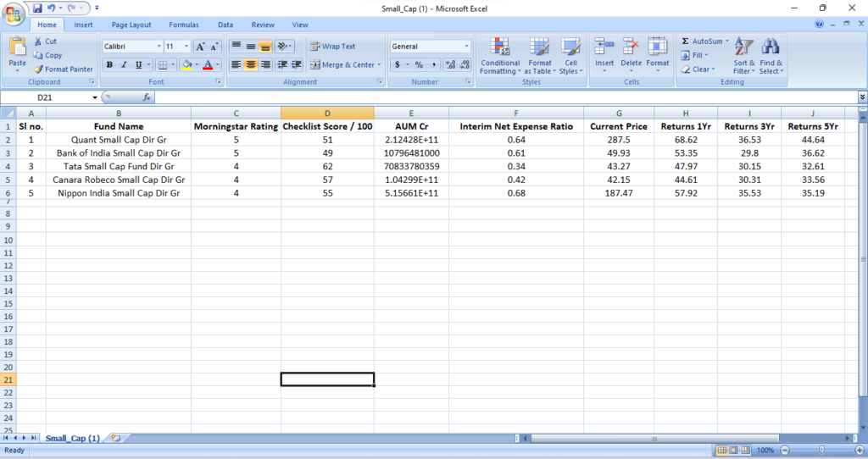Image resolution: width=868 pixels, height=459 pixels.
Task: Increase font size with Grow Font icon
Action: (x=200, y=47)
